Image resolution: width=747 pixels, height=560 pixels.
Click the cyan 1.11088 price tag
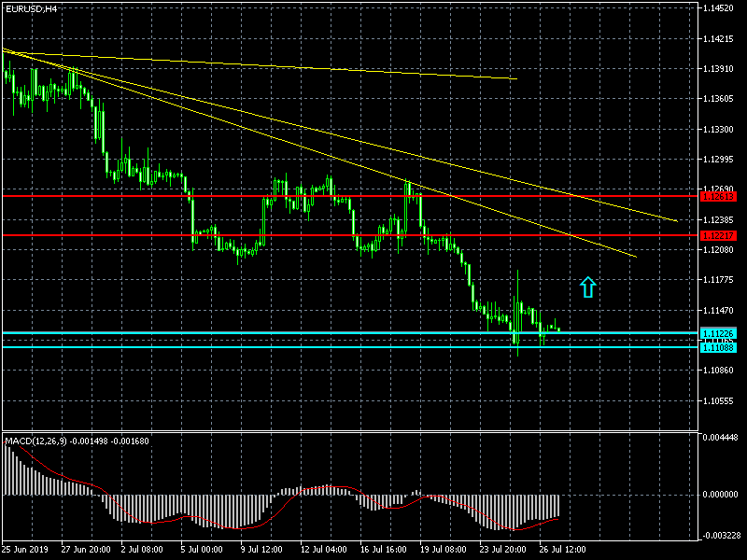(x=718, y=347)
